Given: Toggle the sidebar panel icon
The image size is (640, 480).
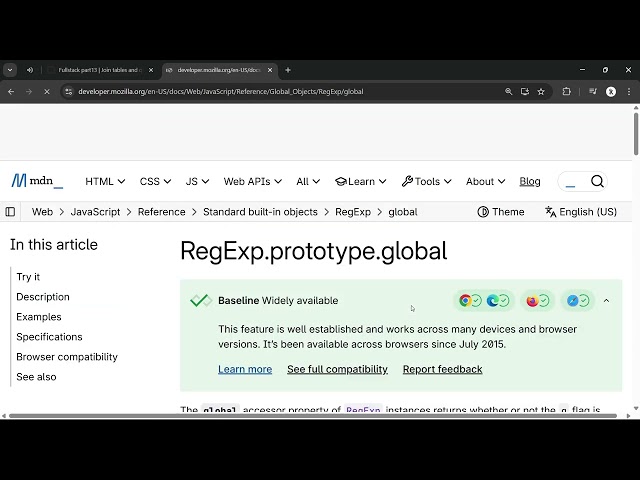Looking at the screenshot, I should [x=10, y=211].
